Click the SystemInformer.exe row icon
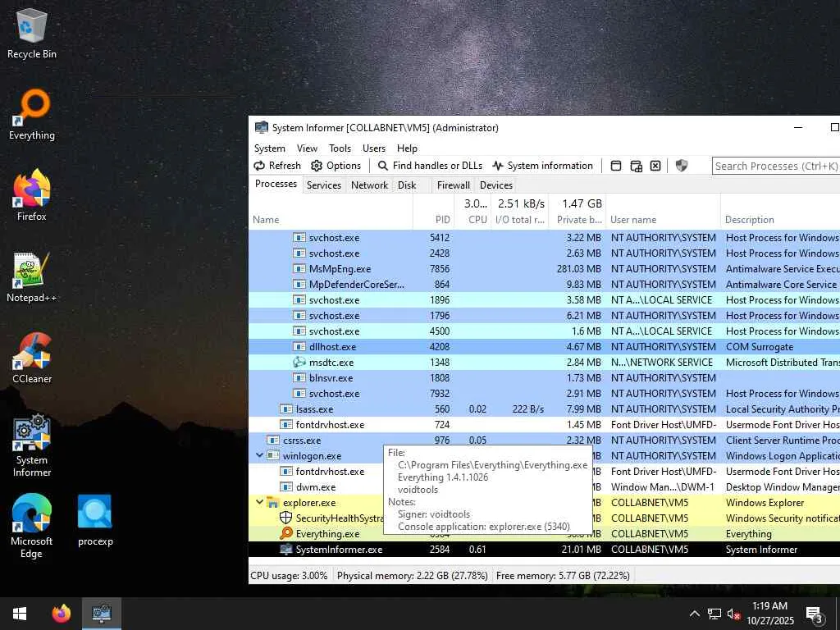The width and height of the screenshot is (840, 630). tap(286, 549)
